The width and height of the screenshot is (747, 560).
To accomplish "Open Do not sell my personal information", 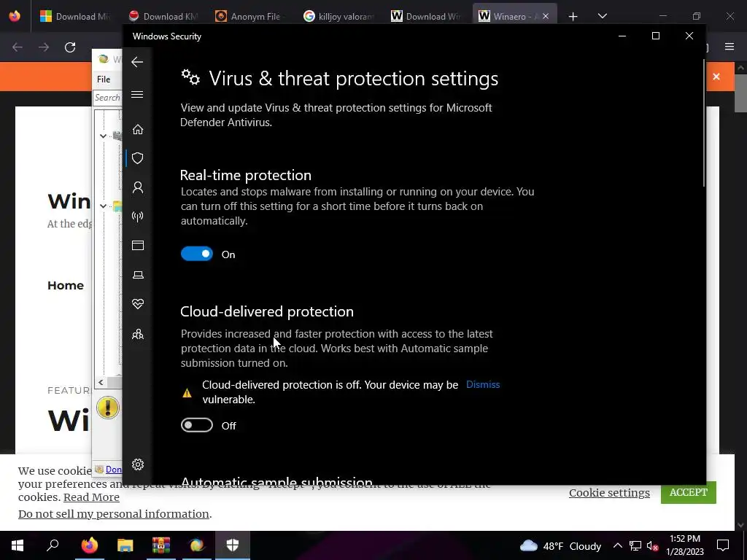I will 113,514.
